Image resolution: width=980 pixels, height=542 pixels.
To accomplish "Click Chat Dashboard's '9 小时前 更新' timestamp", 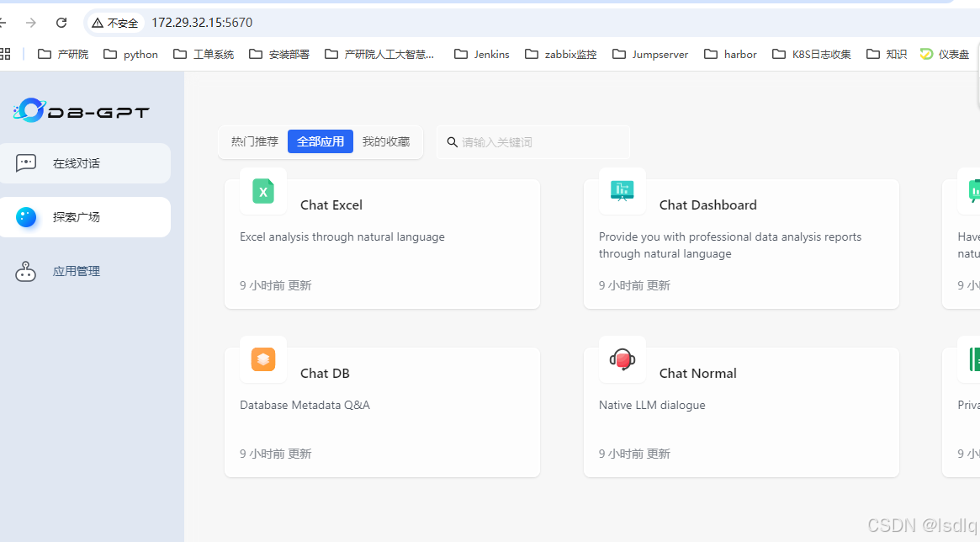I will [634, 285].
